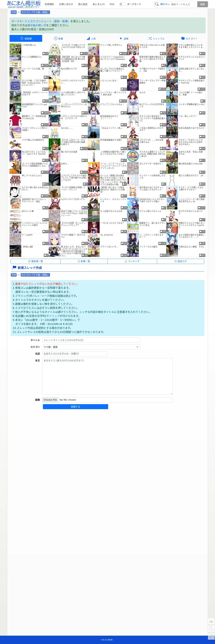Click the トリップ link in posting rules

click(54, 316)
